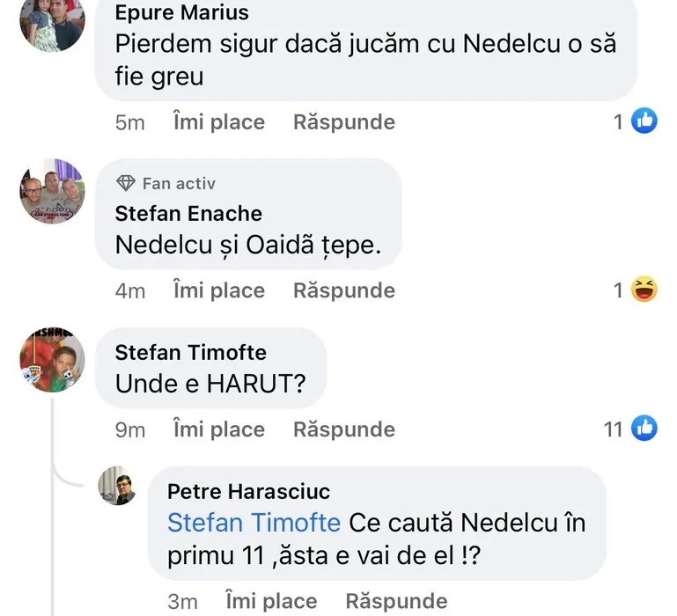The width and height of the screenshot is (677, 616).
Task: Like Stefan Timofte's comment with Îmi place
Action: pyautogui.click(x=218, y=429)
